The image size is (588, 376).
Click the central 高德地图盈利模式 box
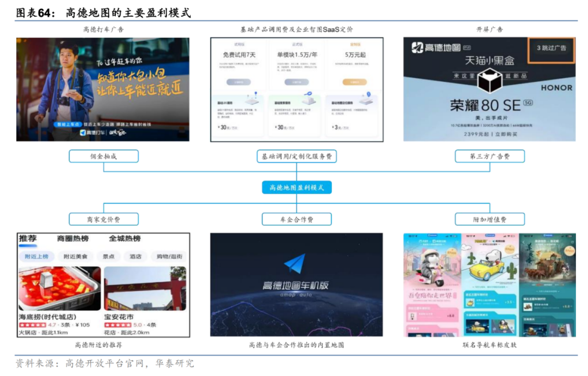(x=296, y=188)
